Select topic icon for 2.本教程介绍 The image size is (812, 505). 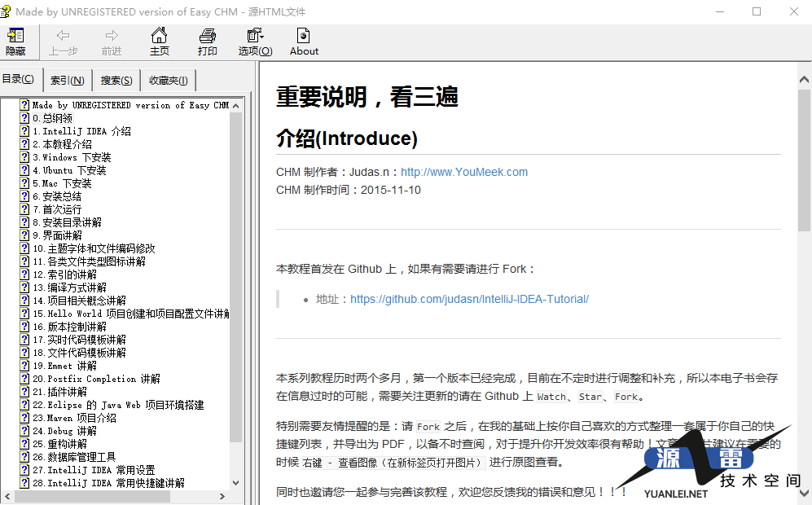point(24,144)
